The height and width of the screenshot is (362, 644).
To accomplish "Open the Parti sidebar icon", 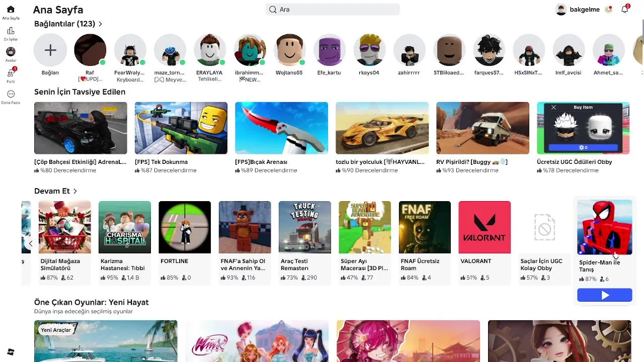I will click(x=11, y=73).
